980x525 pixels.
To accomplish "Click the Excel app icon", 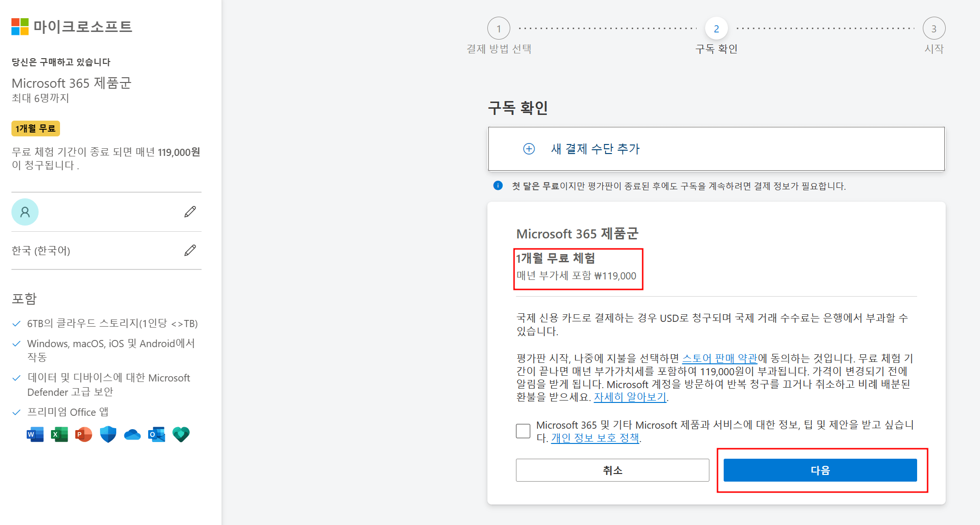I will click(60, 434).
